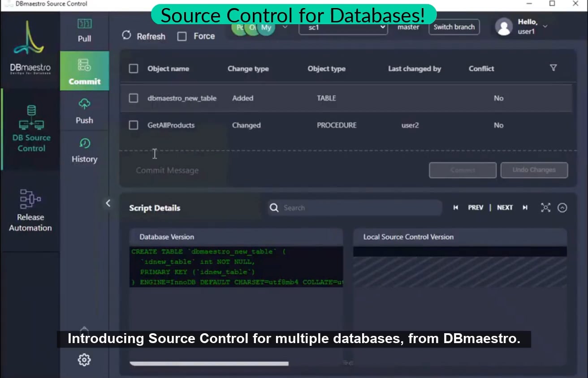Viewport: 588px width, 378px height.
Task: Open the Commit section in sidebar
Action: [x=84, y=71]
